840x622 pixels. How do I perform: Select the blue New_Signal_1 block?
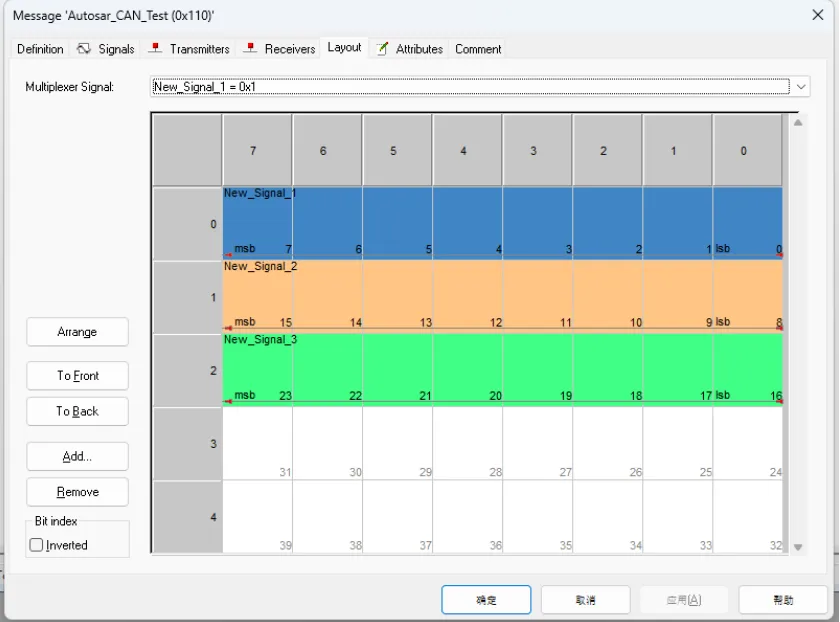tap(502, 222)
